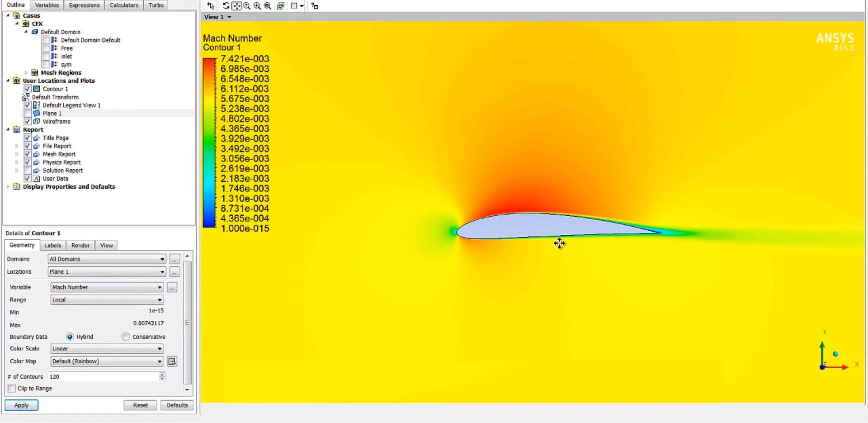868x423 pixels.
Task: Click the User Data text icon
Action: tap(37, 178)
